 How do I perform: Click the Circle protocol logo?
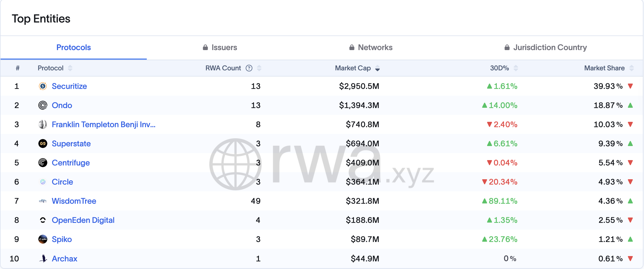[x=43, y=182]
